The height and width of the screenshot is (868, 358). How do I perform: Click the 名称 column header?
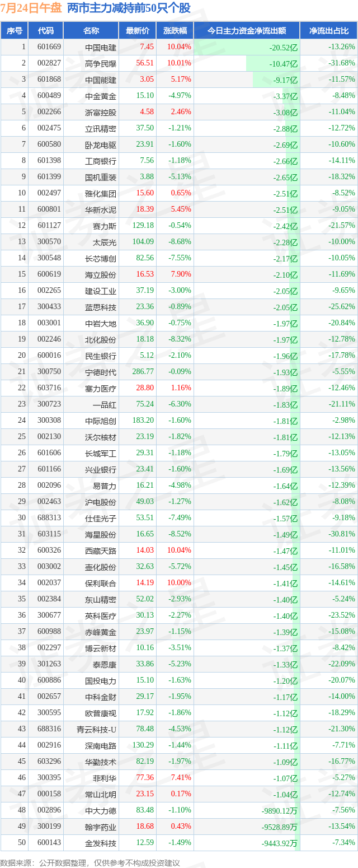pyautogui.click(x=91, y=31)
